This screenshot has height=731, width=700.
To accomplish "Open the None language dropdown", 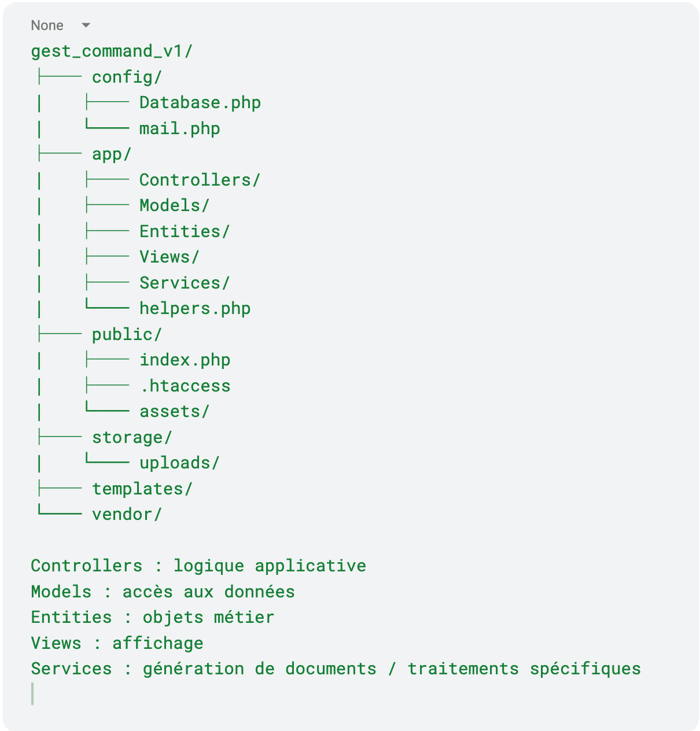I will (x=47, y=25).
